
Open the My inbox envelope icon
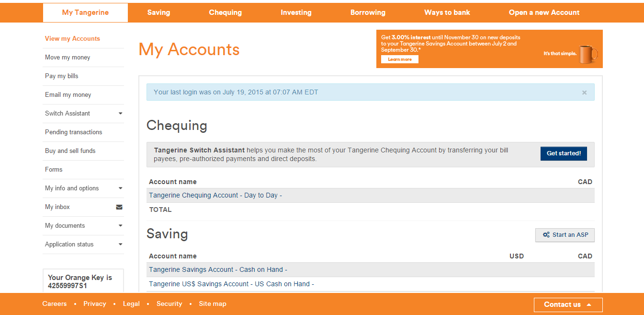[119, 207]
